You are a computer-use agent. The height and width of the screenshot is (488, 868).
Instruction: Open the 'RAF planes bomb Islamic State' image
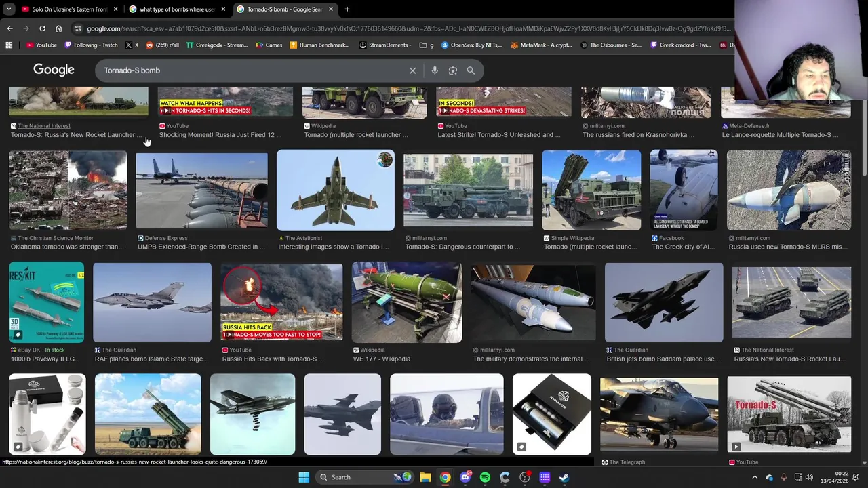[152, 302]
